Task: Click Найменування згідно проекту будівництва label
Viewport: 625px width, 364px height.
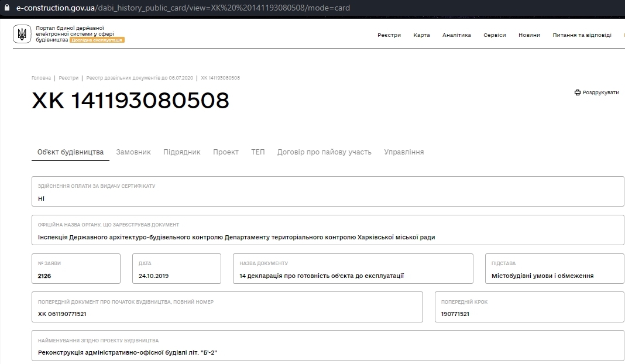Action: [x=98, y=341]
